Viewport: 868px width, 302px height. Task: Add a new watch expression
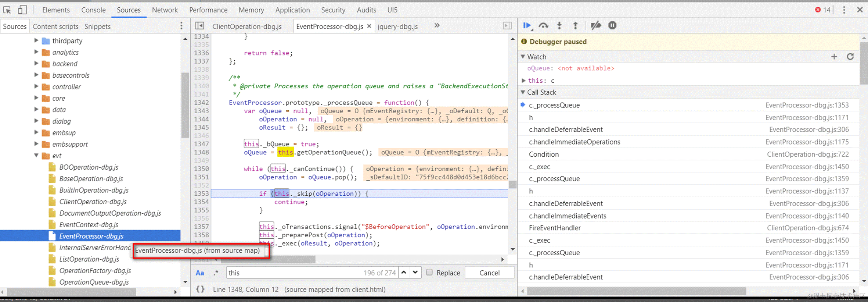click(x=834, y=57)
